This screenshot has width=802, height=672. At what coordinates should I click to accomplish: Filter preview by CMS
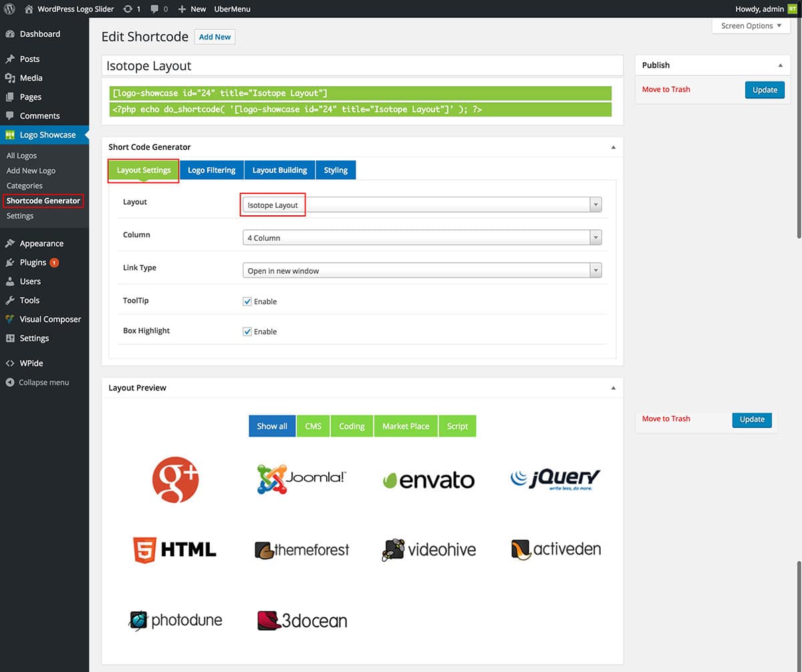[313, 426]
